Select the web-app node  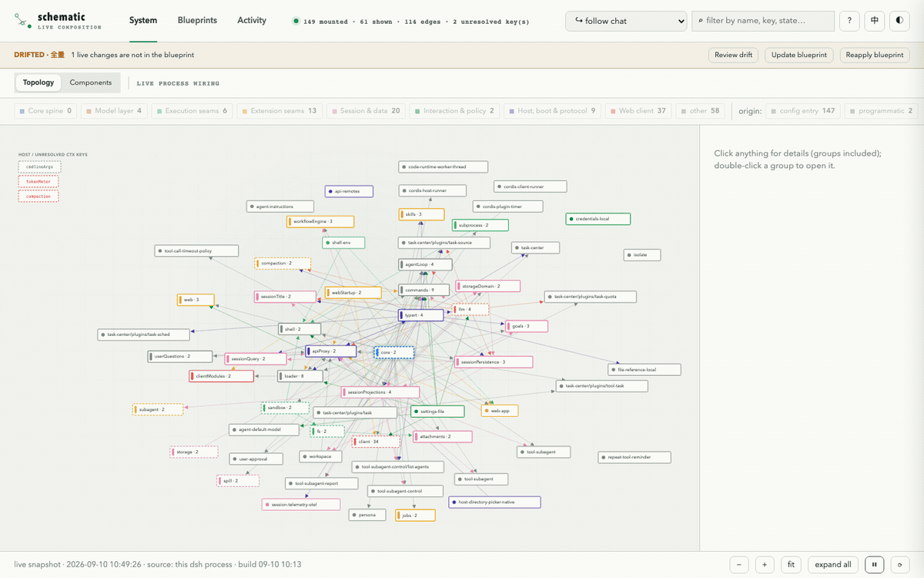pyautogui.click(x=500, y=411)
